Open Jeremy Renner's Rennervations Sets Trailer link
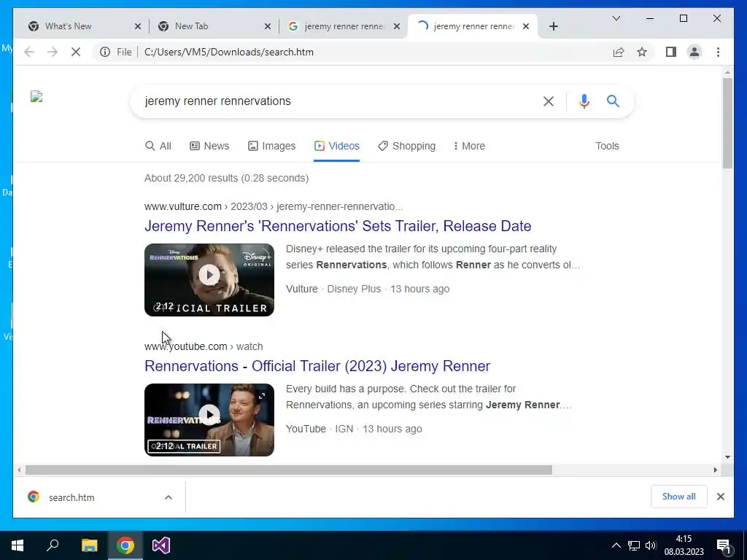Image resolution: width=747 pixels, height=560 pixels. (338, 226)
